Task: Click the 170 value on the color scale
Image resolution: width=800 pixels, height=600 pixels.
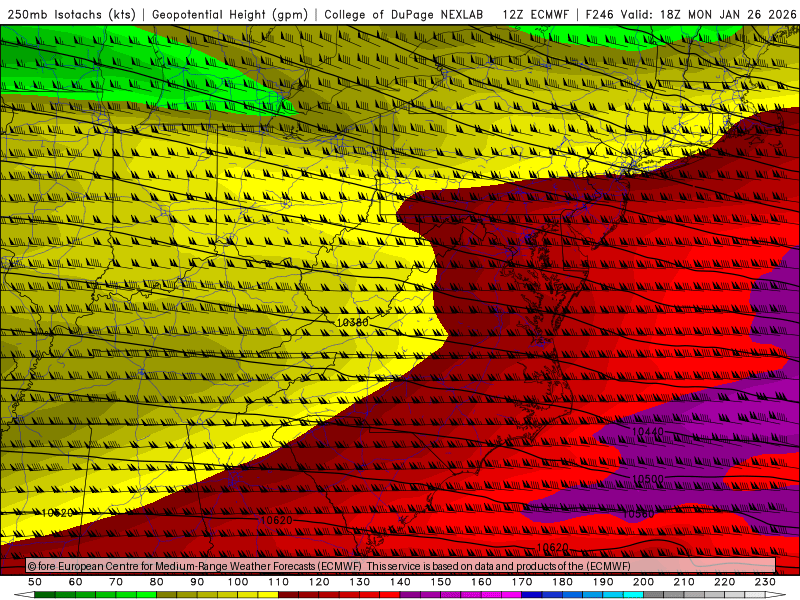Action: click(x=521, y=582)
